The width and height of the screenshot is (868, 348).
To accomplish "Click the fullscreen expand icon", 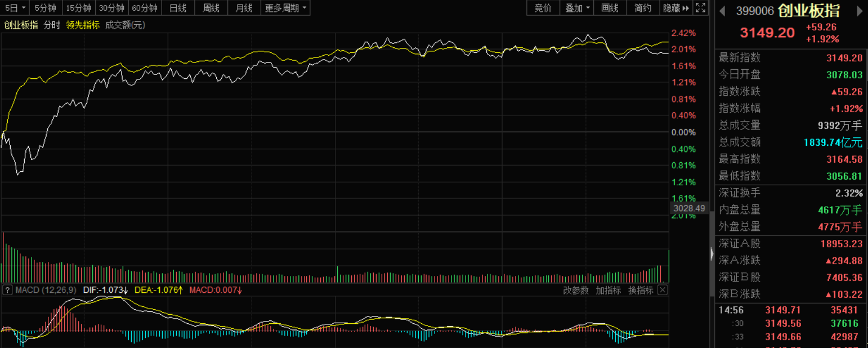I will point(700,8).
